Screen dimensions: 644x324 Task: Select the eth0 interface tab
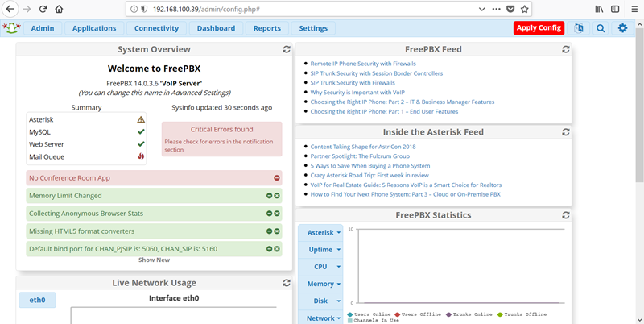click(x=37, y=300)
